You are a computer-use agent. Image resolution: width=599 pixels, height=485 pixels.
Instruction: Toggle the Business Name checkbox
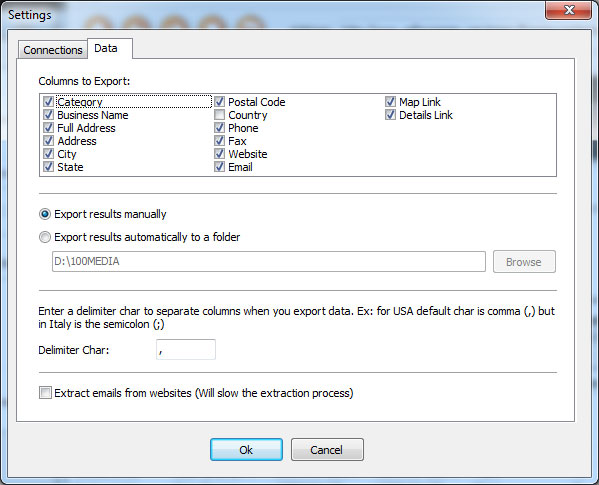click(x=49, y=115)
